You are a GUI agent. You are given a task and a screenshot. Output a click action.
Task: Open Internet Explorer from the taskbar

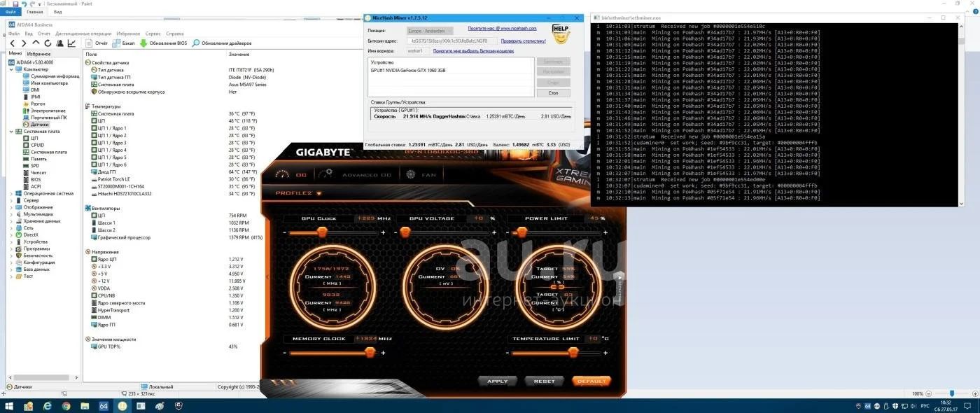pyautogui.click(x=48, y=406)
